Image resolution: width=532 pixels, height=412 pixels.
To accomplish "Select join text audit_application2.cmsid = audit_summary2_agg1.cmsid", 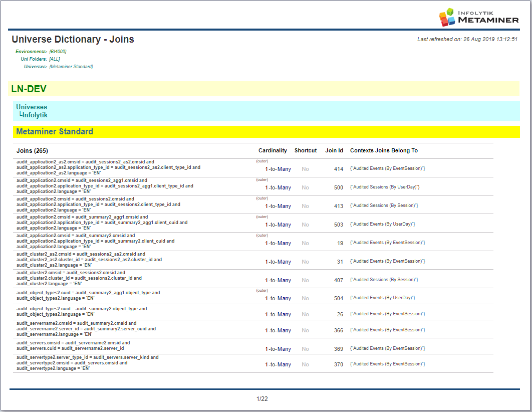I will tap(82, 217).
